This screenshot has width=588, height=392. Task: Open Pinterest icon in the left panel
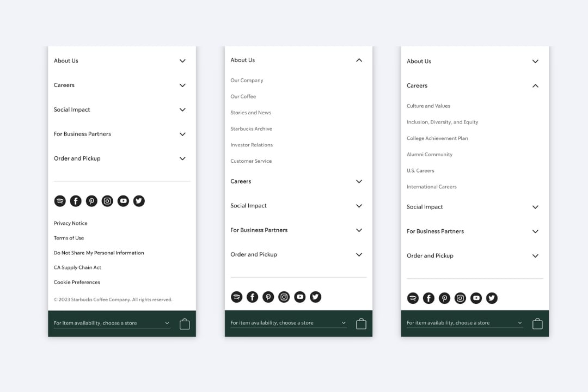[x=91, y=201]
